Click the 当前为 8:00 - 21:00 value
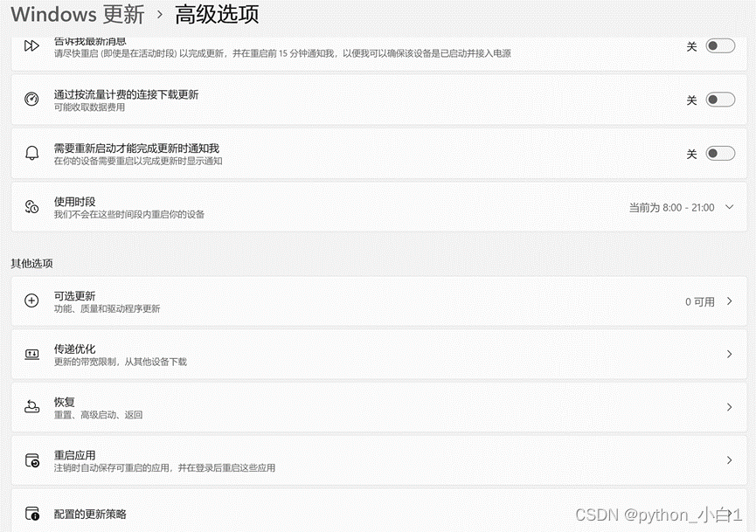 pyautogui.click(x=671, y=208)
